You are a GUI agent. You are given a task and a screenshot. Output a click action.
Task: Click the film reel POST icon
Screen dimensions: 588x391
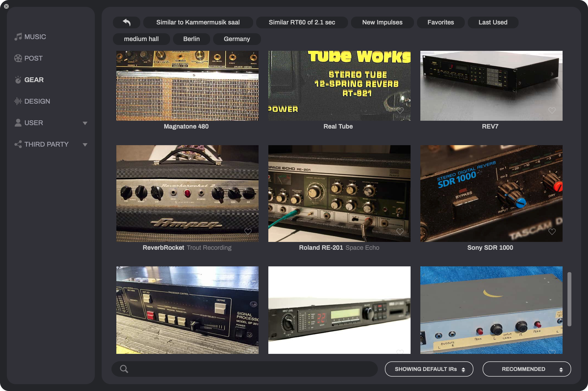click(18, 58)
